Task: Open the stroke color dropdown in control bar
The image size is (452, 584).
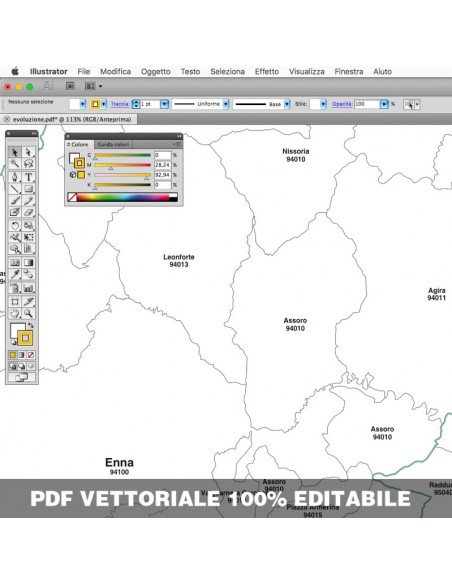Action: tap(104, 104)
